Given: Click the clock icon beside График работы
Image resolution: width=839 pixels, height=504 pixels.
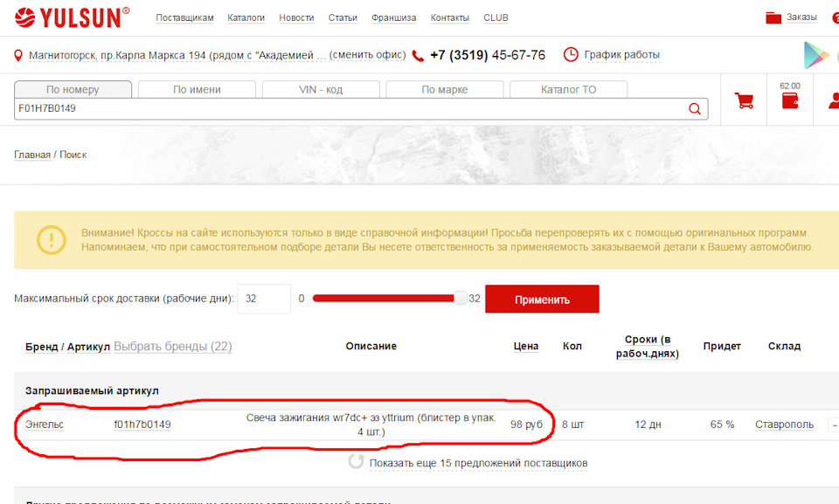Looking at the screenshot, I should point(571,55).
